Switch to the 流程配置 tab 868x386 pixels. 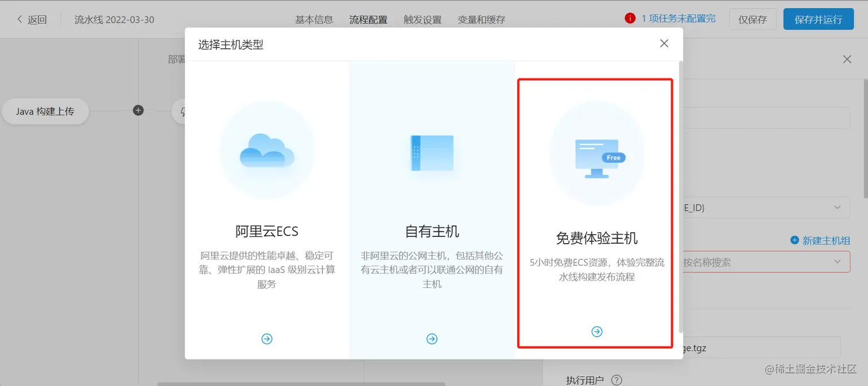[368, 20]
